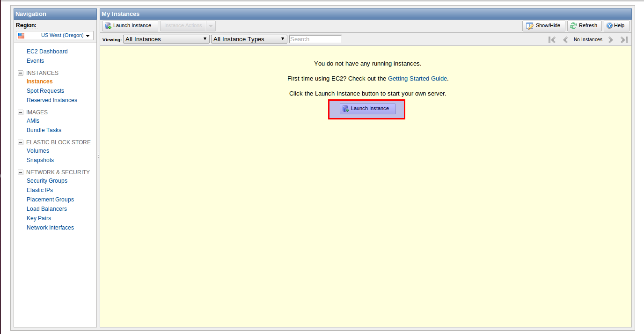Collapse the NETWORK & SECURITY section
Image resolution: width=644 pixels, height=334 pixels.
coord(21,172)
